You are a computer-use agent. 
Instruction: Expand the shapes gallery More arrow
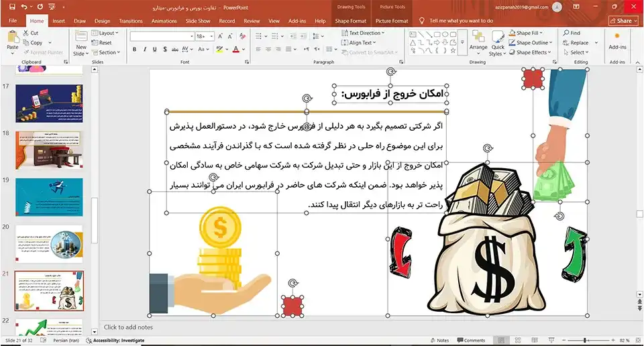point(462,42)
